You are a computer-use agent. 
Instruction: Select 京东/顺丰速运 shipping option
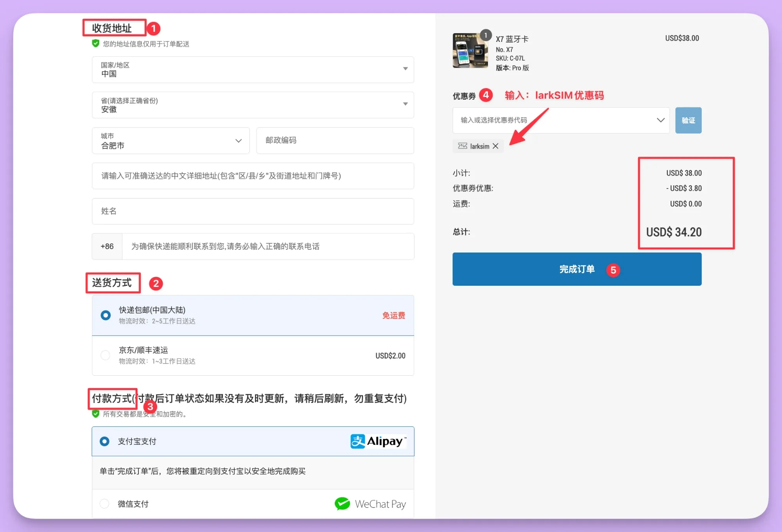click(253, 355)
